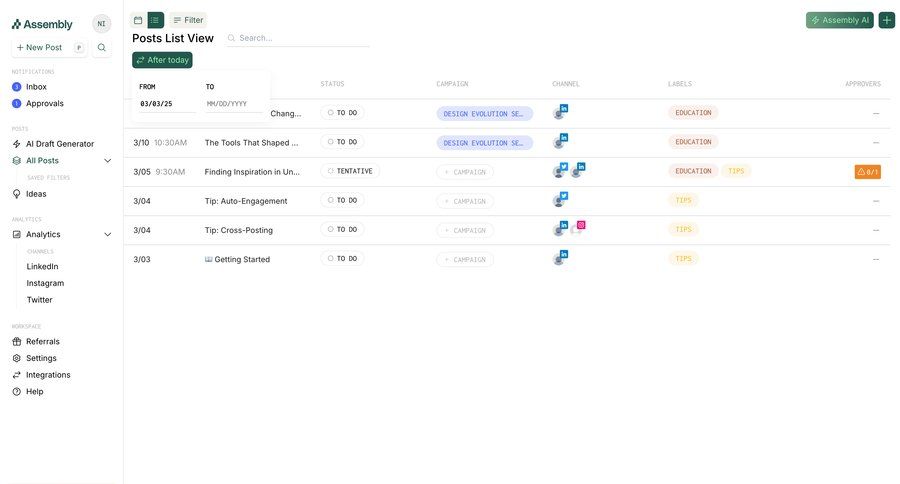Open post titled Tip: Cross-Posting
The image size is (900, 484).
pyautogui.click(x=239, y=230)
